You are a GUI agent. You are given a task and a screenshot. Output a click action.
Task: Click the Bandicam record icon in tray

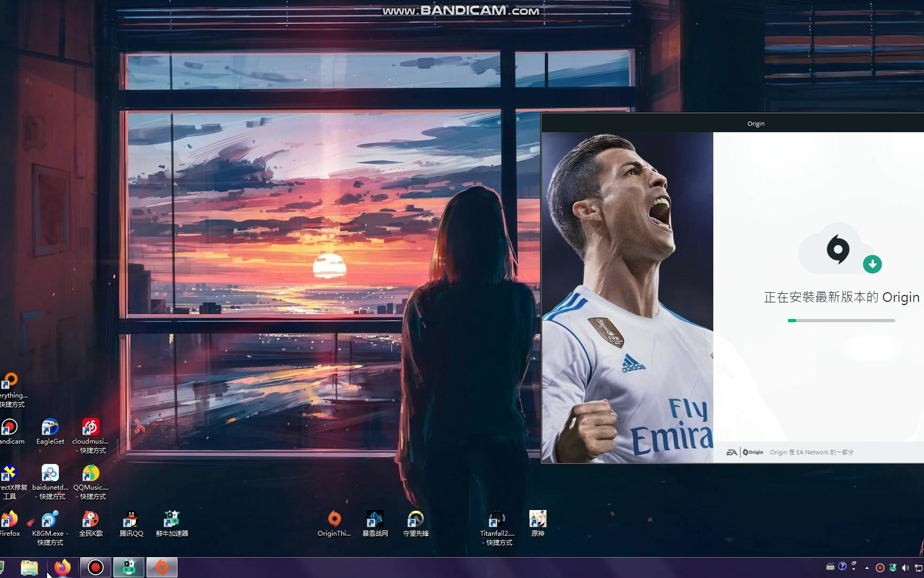[x=880, y=568]
